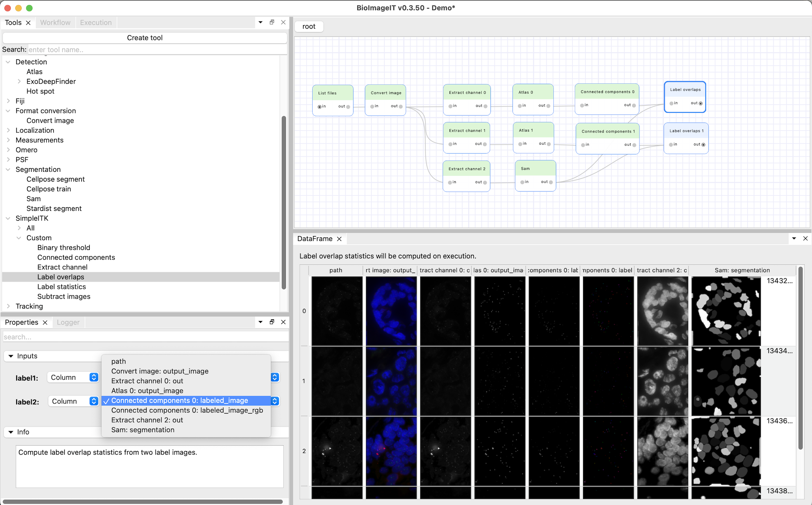Screen dimensions: 812x505
Task: Open the Properties panel options arrow
Action: [x=261, y=322]
